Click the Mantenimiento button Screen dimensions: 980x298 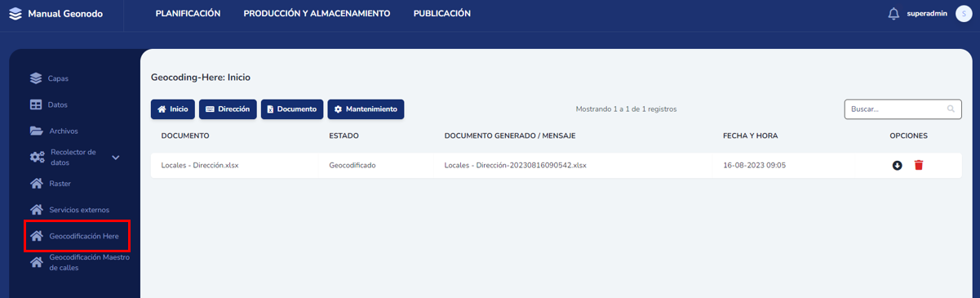366,109
